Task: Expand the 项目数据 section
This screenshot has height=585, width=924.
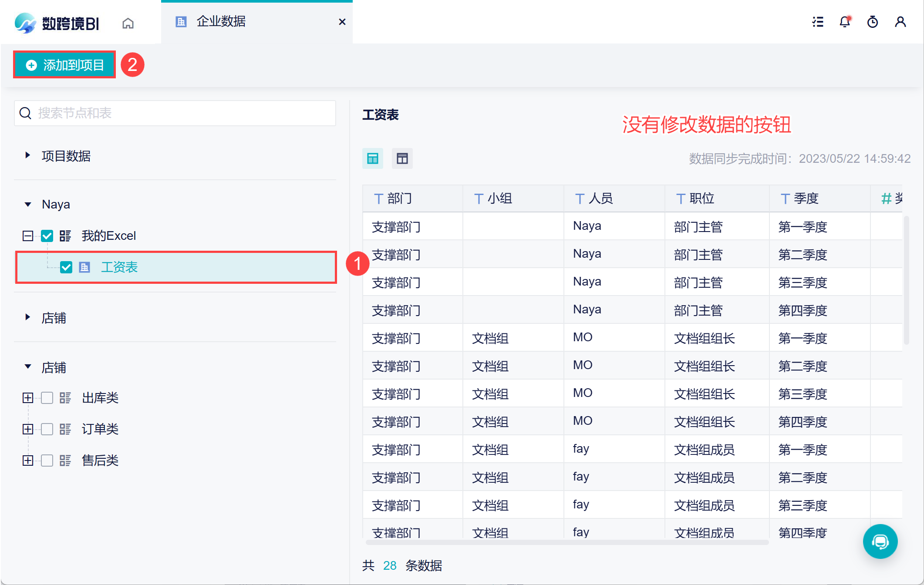Action: 28,155
